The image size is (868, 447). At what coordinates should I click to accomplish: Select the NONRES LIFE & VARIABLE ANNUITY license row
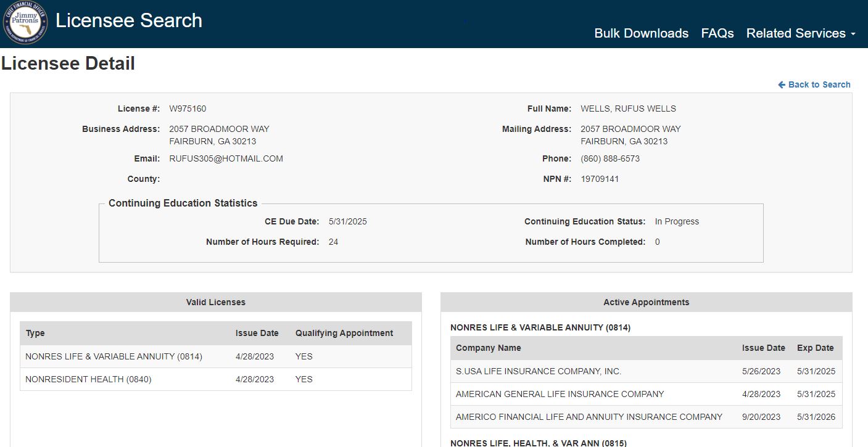(x=114, y=356)
